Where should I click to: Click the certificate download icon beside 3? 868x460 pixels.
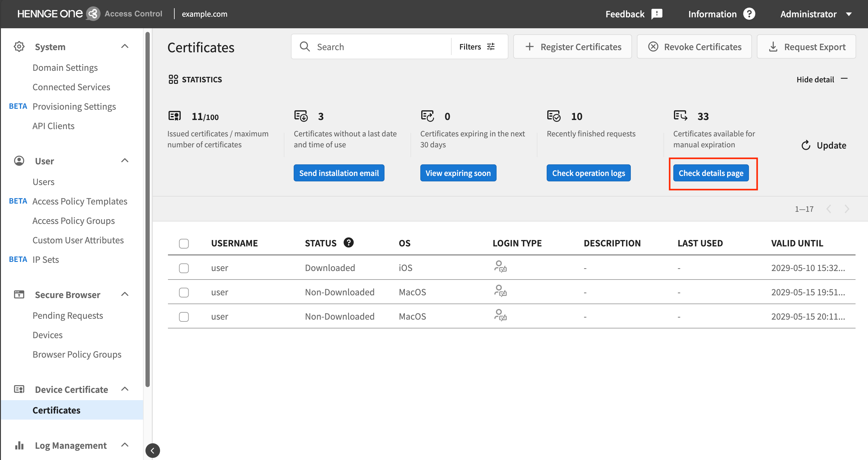click(301, 116)
